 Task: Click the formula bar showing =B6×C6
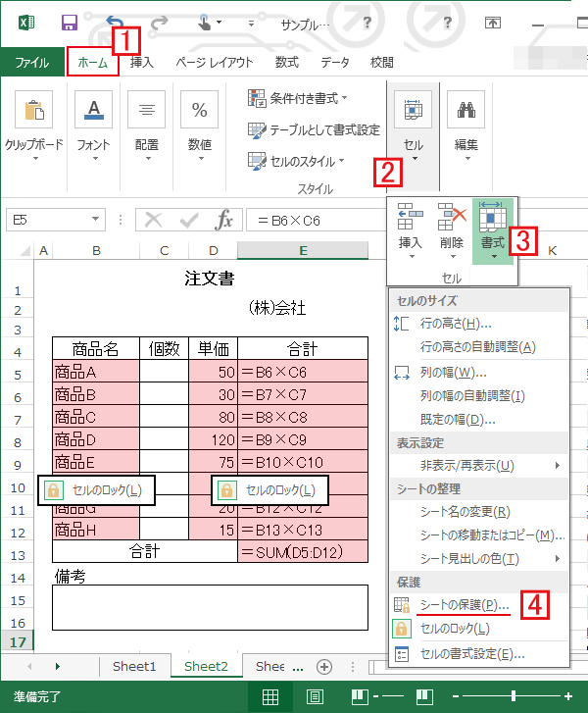pos(317,221)
